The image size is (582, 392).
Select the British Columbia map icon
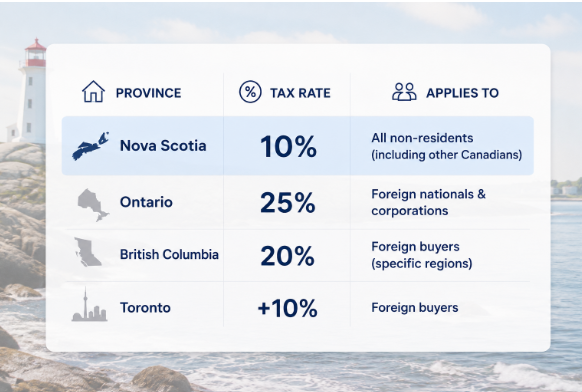(88, 252)
